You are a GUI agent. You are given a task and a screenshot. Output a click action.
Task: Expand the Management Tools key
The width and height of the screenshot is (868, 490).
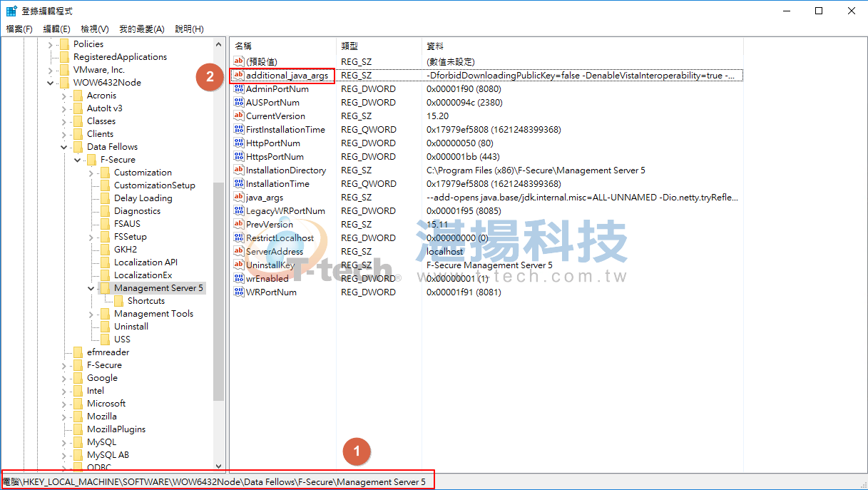[91, 314]
